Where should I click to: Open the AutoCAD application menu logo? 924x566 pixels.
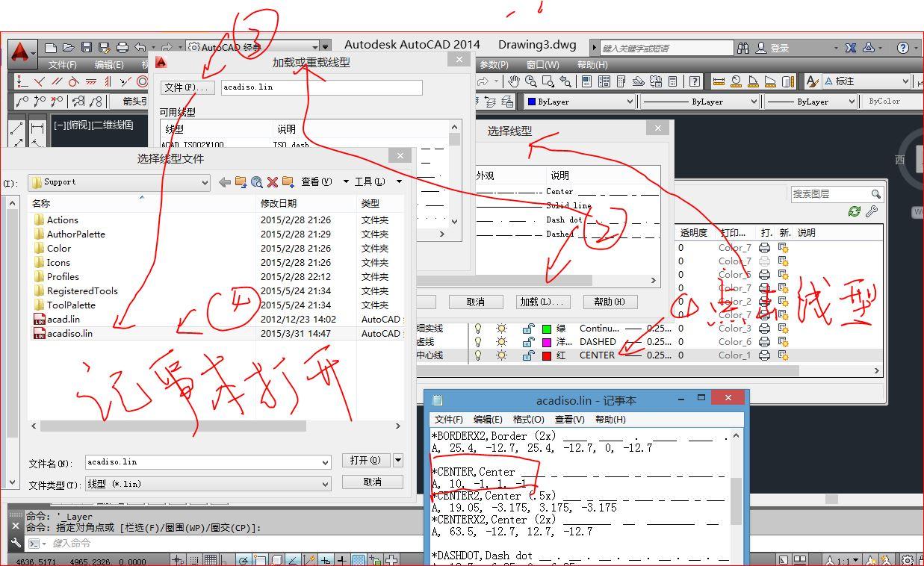coord(21,52)
